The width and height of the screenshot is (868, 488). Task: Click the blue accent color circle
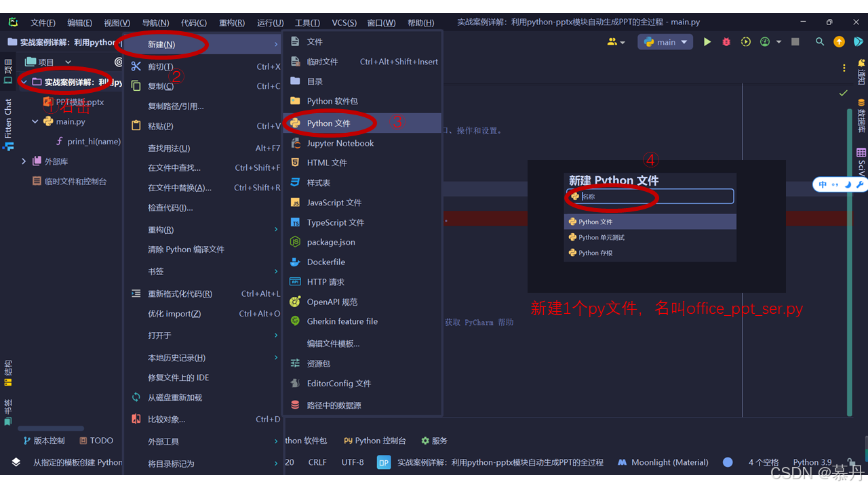point(728,462)
